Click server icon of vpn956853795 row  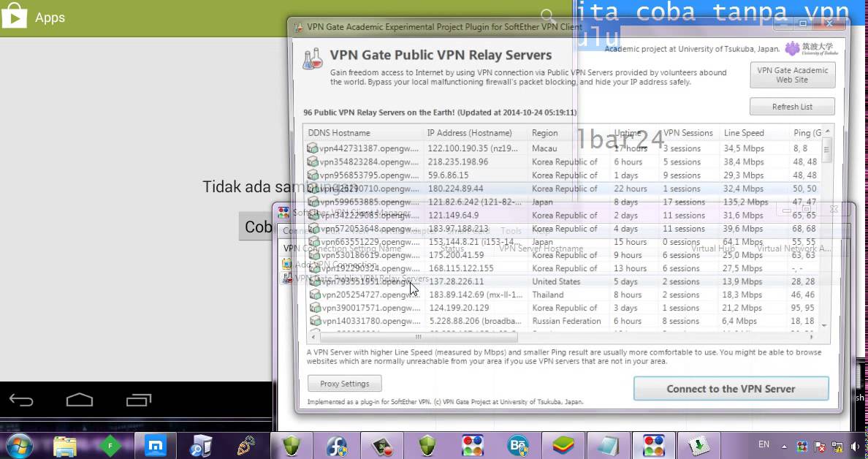313,175
